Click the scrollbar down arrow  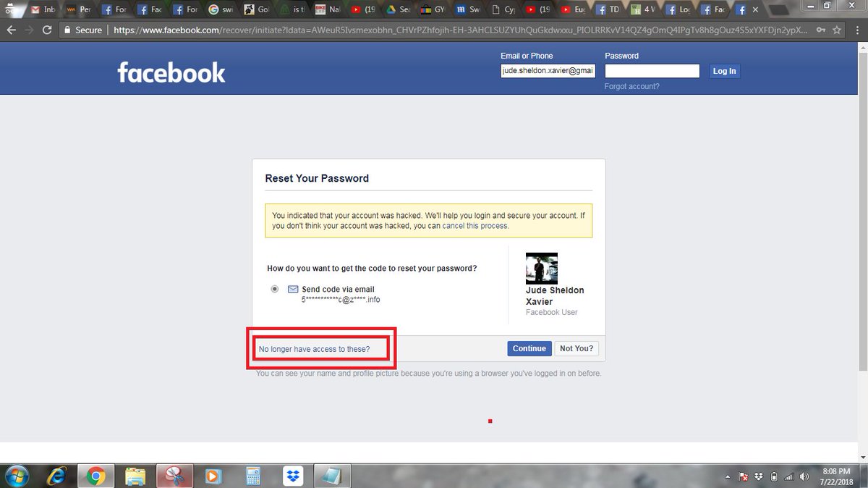point(862,457)
